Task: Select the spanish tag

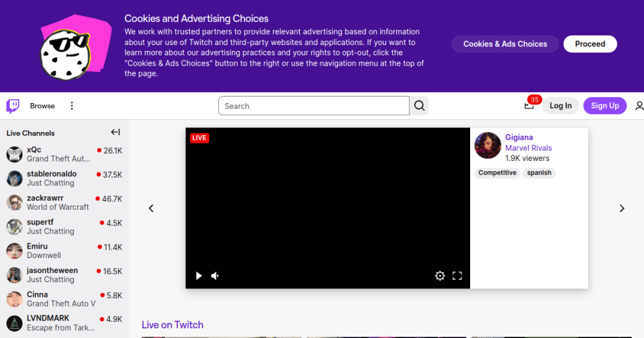Action: (539, 173)
